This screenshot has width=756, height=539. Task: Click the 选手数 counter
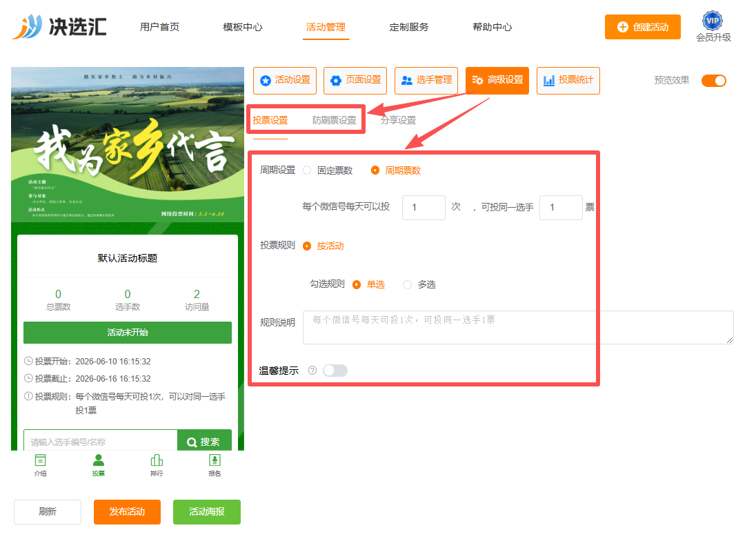pyautogui.click(x=128, y=300)
